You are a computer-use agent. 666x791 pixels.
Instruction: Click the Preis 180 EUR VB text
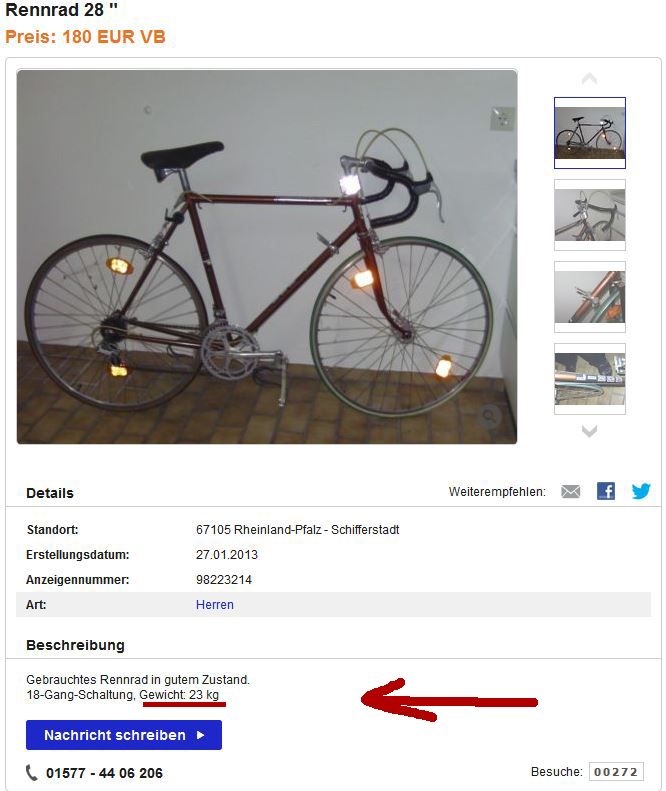85,37
